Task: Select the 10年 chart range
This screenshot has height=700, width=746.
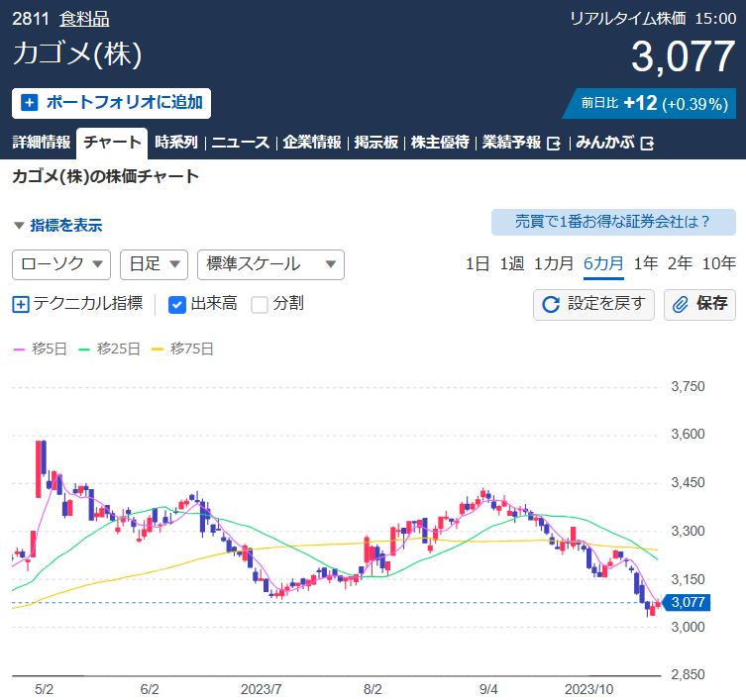Action: pos(719,263)
